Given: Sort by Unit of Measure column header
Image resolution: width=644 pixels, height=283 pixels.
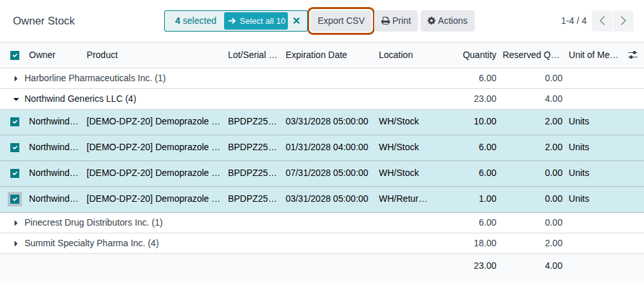Looking at the screenshot, I should pos(594,55).
